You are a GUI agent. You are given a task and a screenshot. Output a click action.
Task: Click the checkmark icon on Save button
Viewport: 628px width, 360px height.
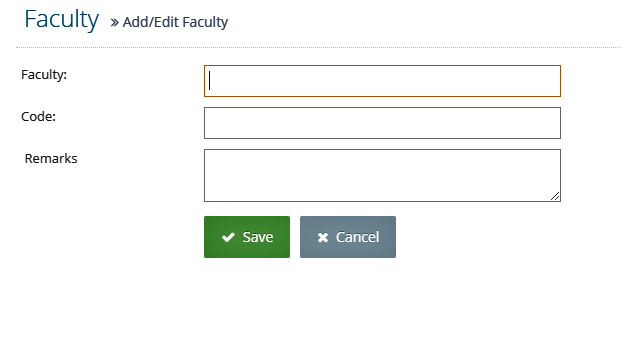coord(228,237)
